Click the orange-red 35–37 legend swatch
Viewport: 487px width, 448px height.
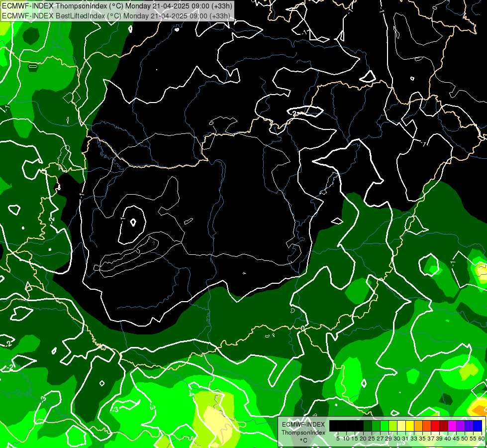pyautogui.click(x=427, y=426)
